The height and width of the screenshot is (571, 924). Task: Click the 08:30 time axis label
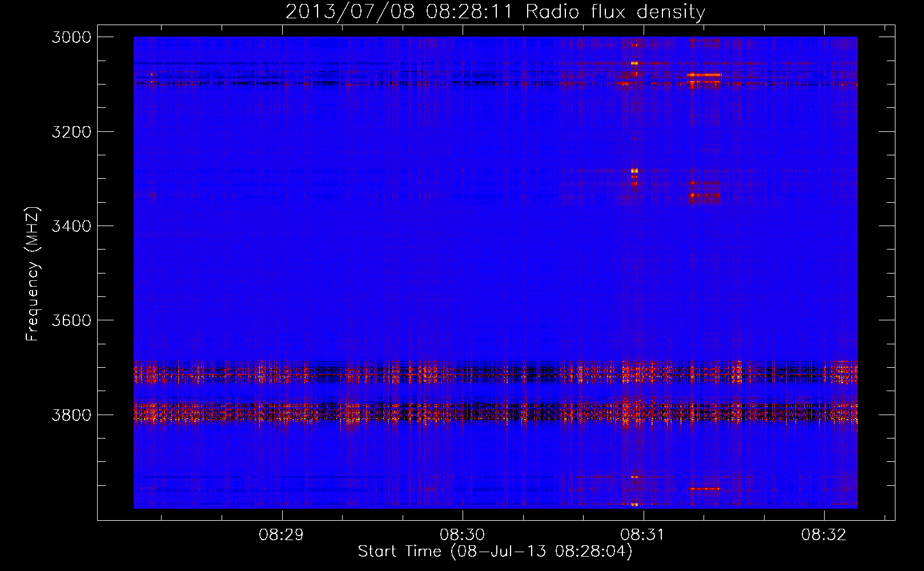[x=462, y=535]
